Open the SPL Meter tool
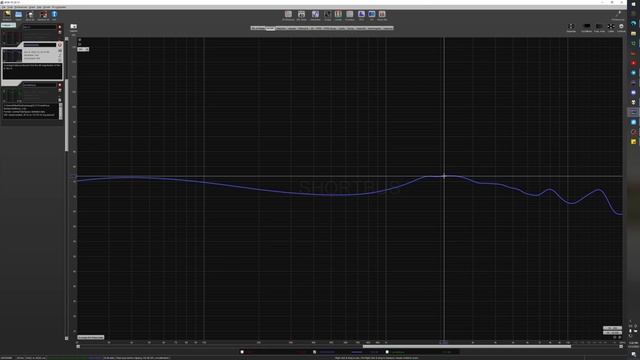The width and height of the screenshot is (640, 360). tap(301, 16)
